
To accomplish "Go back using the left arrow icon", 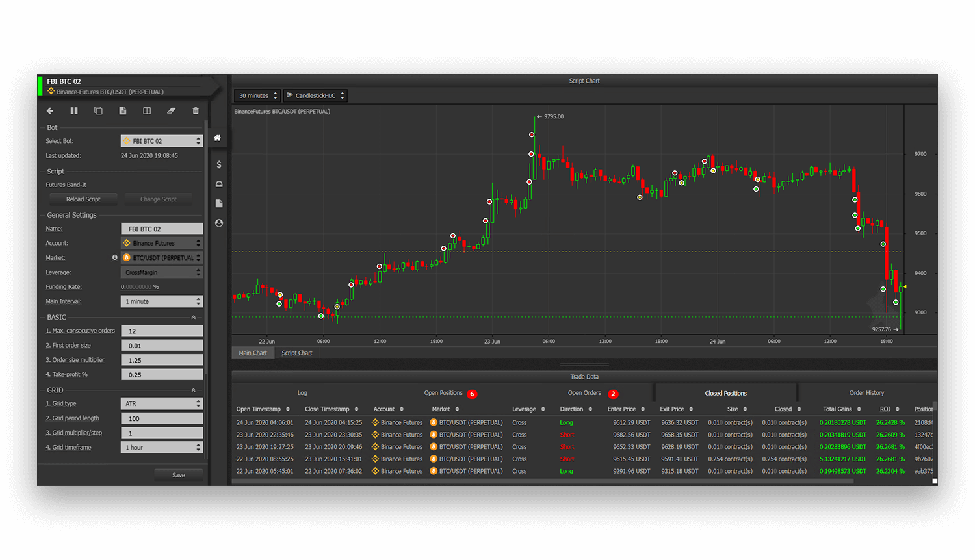I will point(50,111).
